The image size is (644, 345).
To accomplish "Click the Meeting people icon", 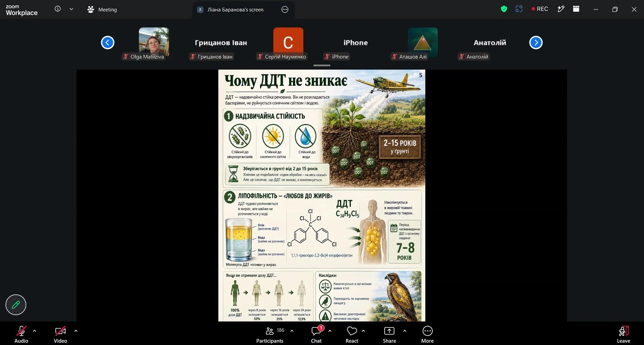I will (x=91, y=9).
